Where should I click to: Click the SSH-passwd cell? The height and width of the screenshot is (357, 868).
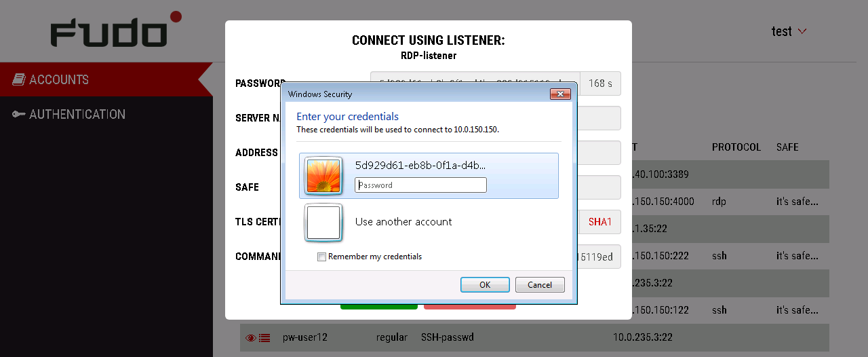[x=447, y=337]
